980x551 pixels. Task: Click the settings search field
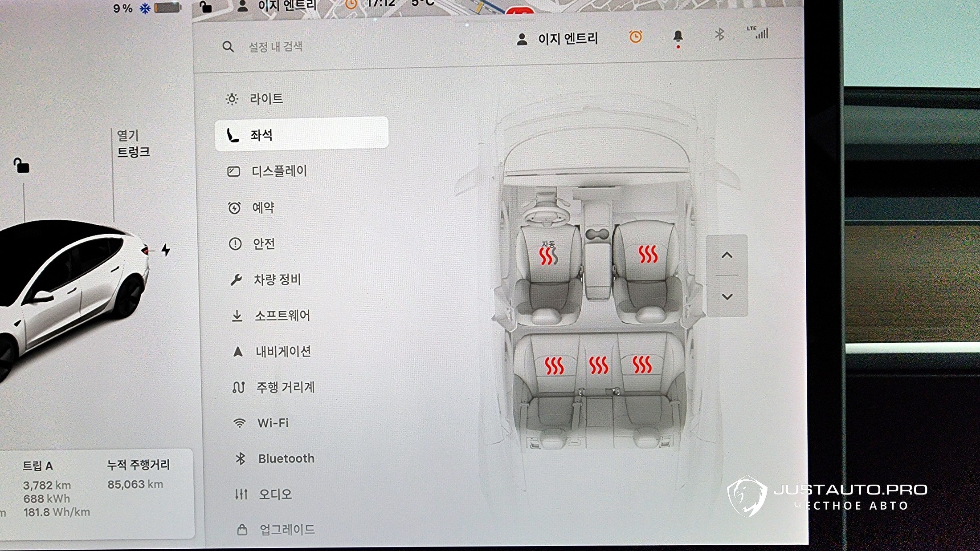pos(275,47)
